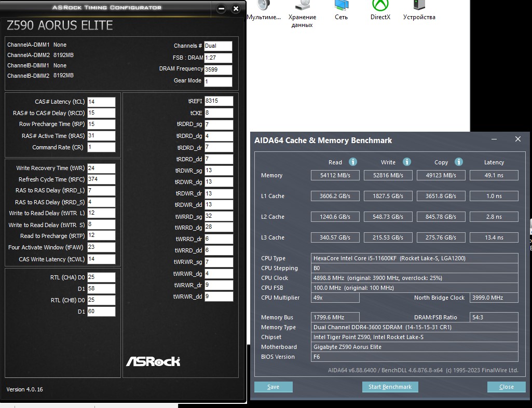Viewport: 532px width, 408px height.
Task: Click the tWTR_L value field
Action: tap(101, 213)
